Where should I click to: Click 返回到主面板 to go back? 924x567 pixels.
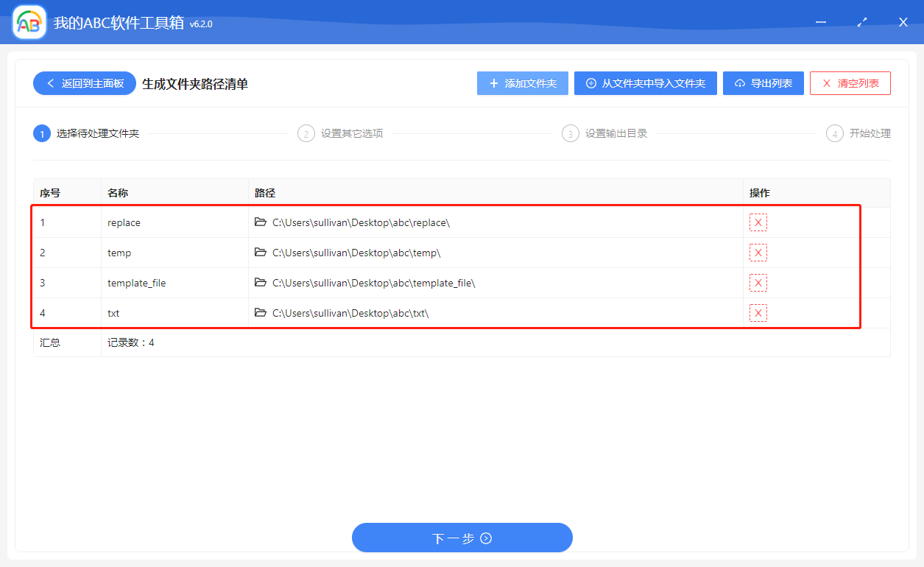[x=84, y=82]
